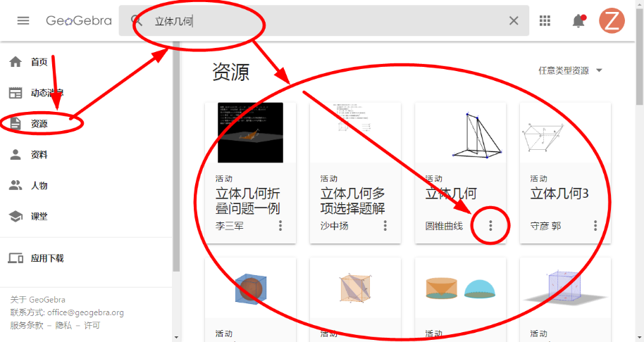Open thumbnail of 立体几何3
Image resolution: width=644 pixels, height=342 pixels.
pos(565,132)
